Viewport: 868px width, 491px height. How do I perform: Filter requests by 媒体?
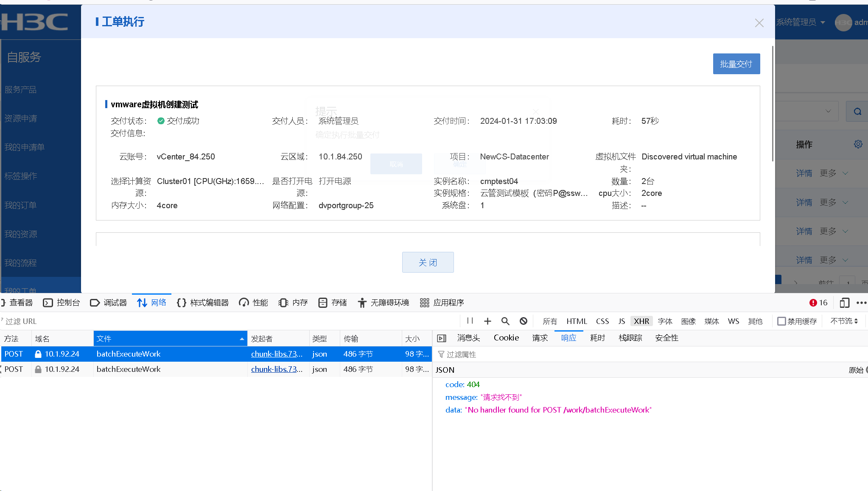coord(712,321)
